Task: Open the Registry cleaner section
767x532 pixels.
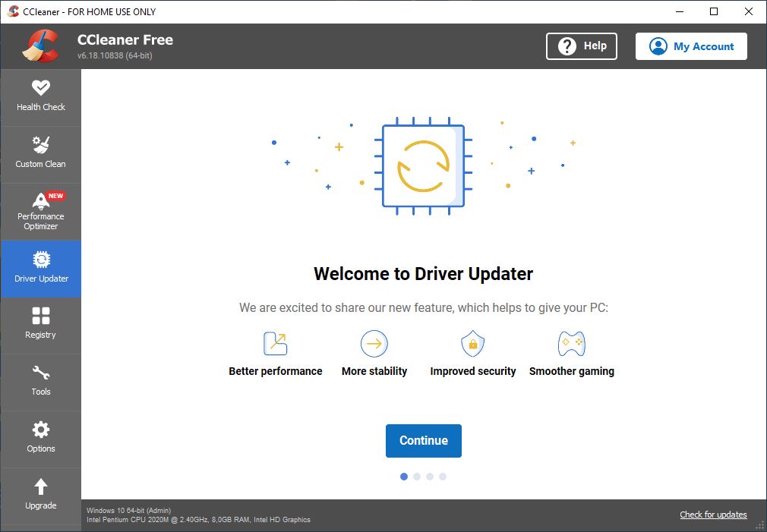Action: click(40, 325)
